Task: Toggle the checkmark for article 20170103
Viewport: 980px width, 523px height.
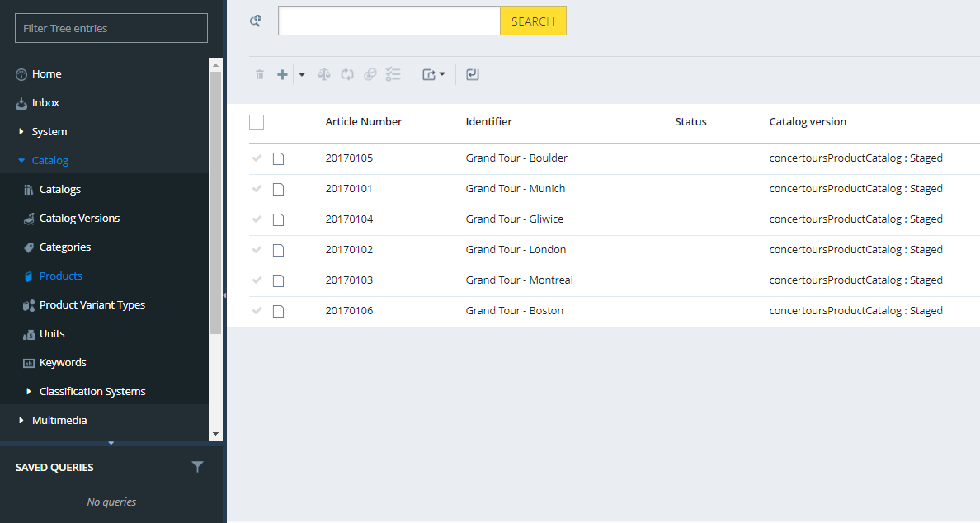Action: pos(257,280)
